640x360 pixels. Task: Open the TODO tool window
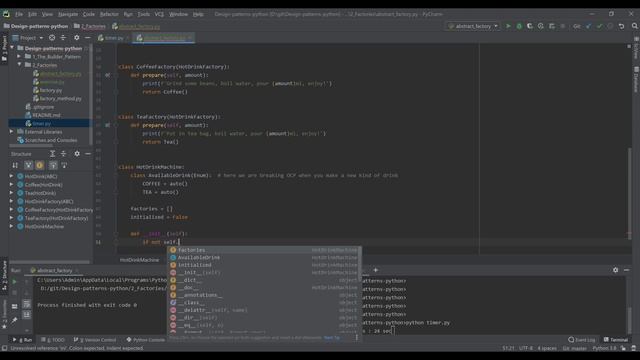tap(53, 340)
